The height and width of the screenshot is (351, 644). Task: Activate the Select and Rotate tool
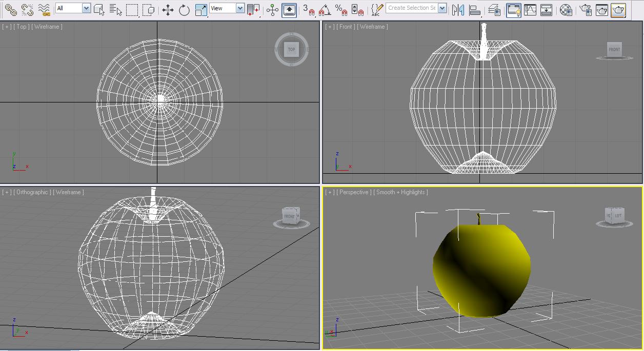(x=185, y=10)
